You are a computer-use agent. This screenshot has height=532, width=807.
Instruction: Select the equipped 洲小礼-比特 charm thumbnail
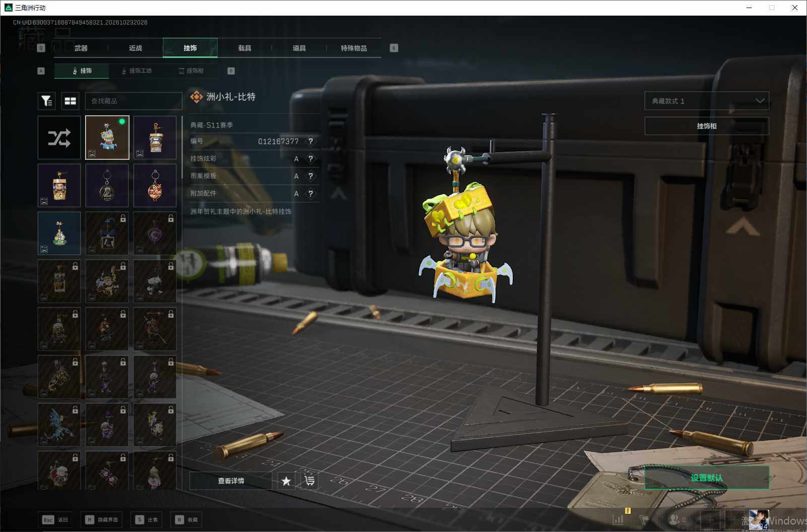point(107,138)
